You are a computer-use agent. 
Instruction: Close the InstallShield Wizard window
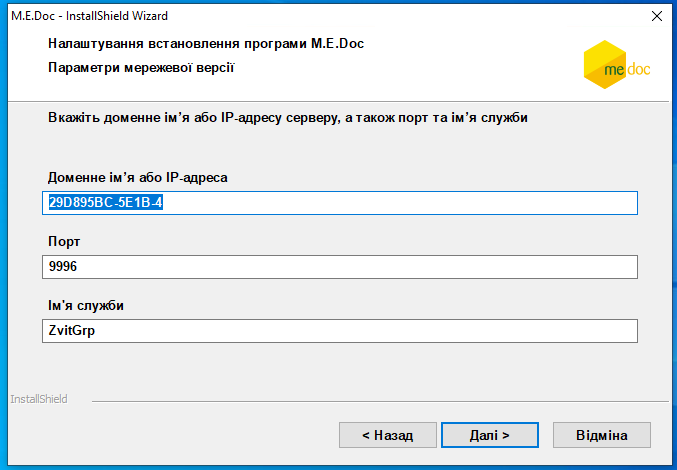pyautogui.click(x=656, y=16)
